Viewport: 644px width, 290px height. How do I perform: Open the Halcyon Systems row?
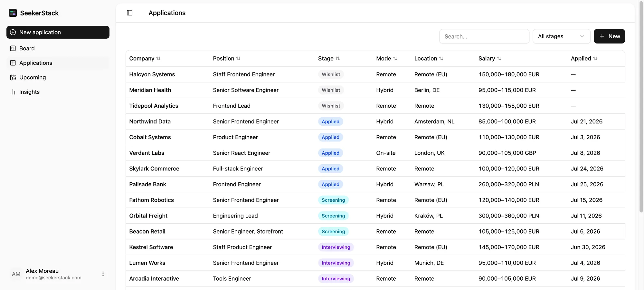click(375, 74)
